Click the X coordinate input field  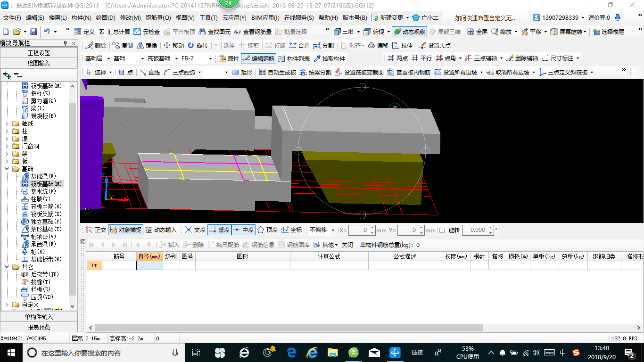click(361, 230)
